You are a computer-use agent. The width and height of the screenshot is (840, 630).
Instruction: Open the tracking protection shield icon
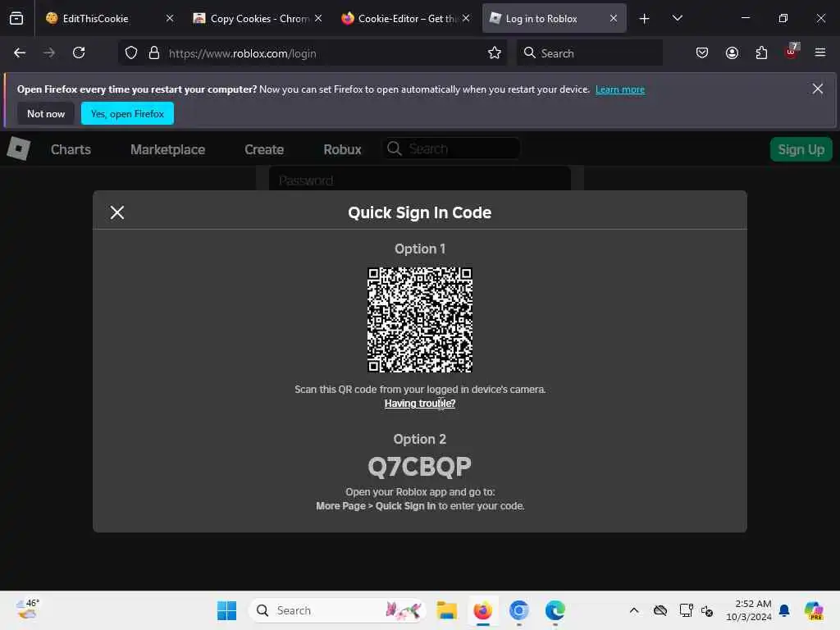pos(131,53)
